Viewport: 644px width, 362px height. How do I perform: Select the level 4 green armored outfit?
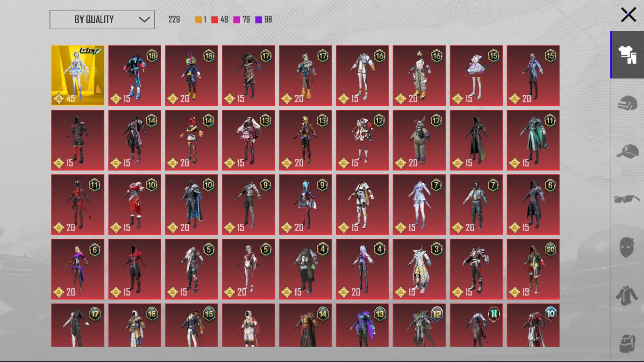(306, 269)
